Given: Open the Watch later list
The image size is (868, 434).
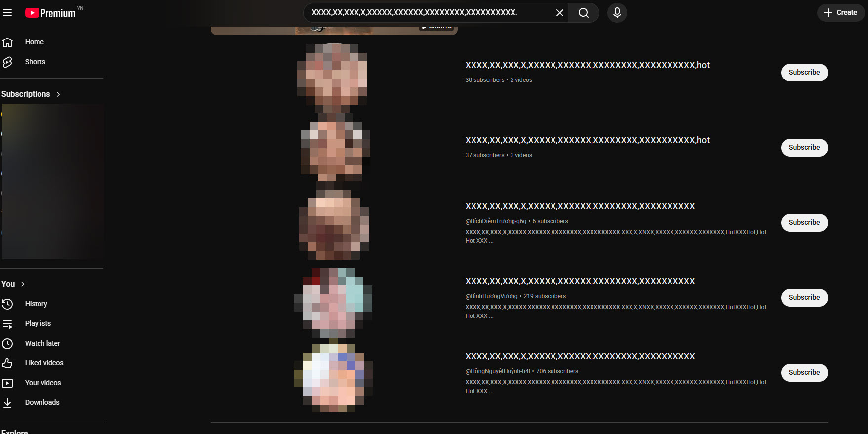Looking at the screenshot, I should coord(42,343).
